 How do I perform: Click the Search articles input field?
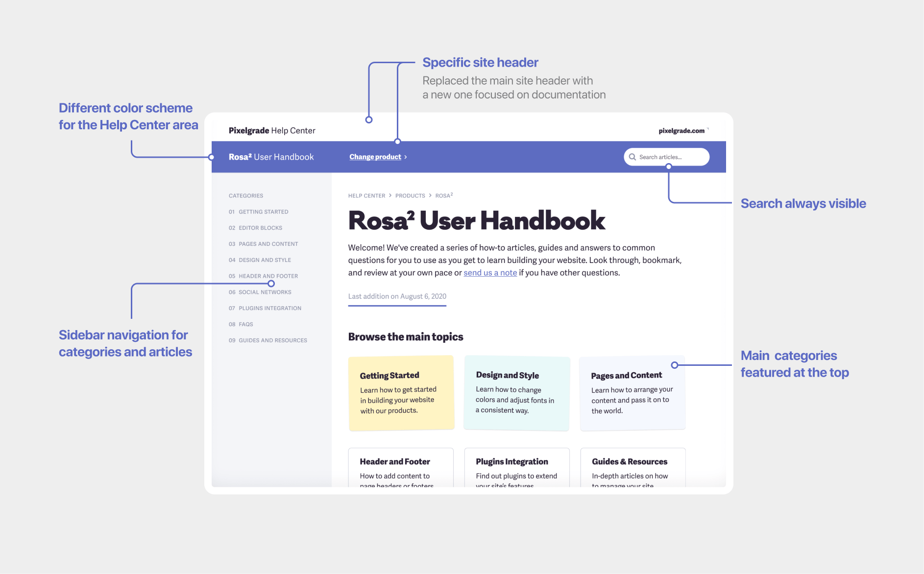click(x=666, y=157)
